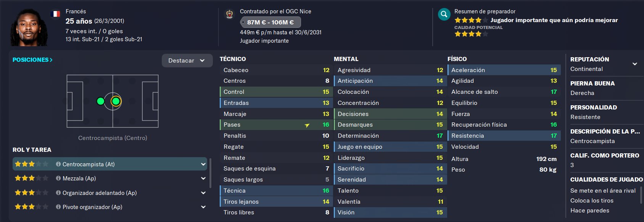Select the Centrocampista (At) role row
Screen dimensions: 644x222
[x=110, y=164]
